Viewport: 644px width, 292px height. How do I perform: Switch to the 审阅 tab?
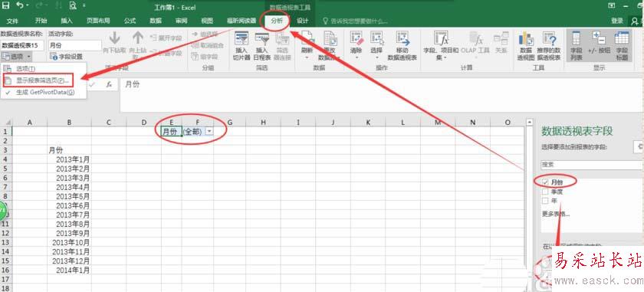click(181, 21)
